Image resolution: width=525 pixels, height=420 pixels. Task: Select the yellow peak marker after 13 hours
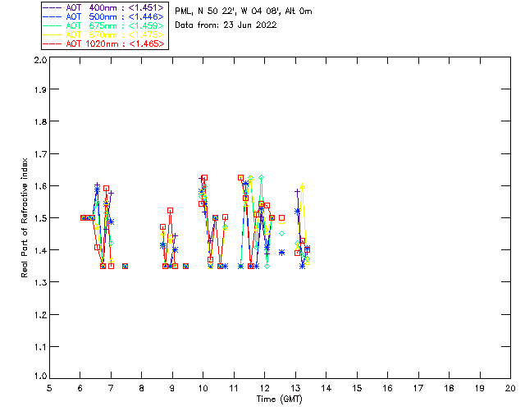[303, 186]
